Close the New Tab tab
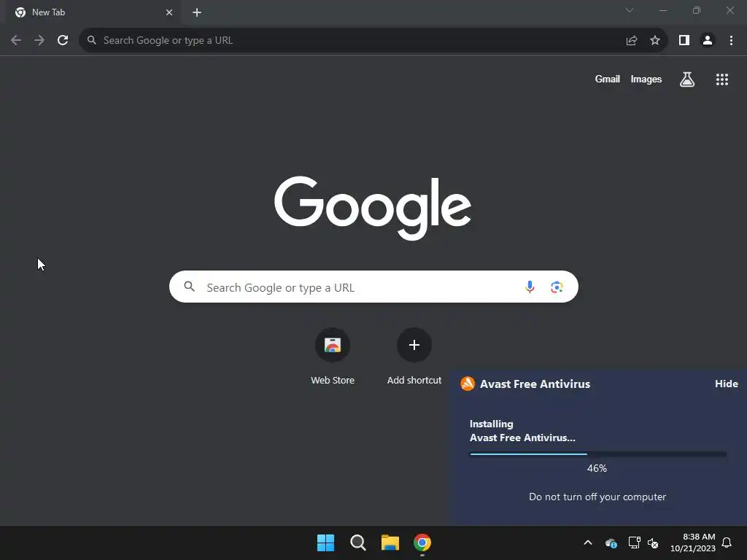 [x=169, y=12]
